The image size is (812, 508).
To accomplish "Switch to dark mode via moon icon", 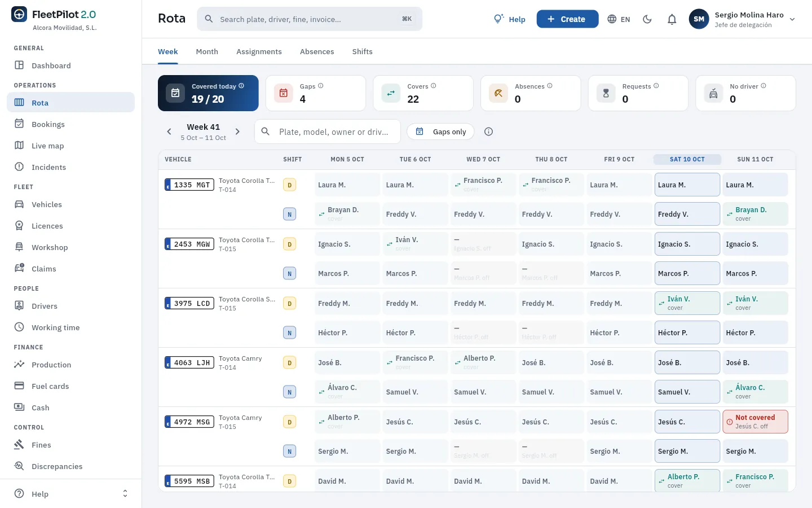I will pos(647,19).
